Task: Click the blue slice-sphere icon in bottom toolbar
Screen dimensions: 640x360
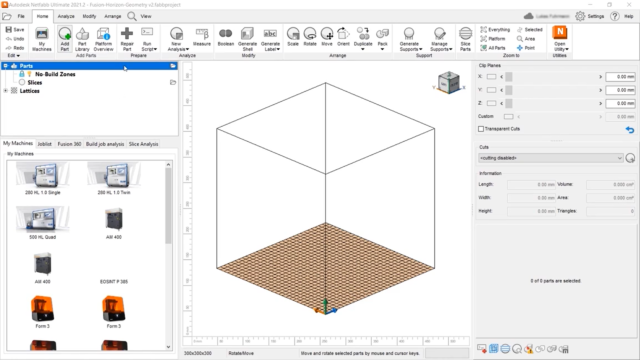Action: coord(505,349)
